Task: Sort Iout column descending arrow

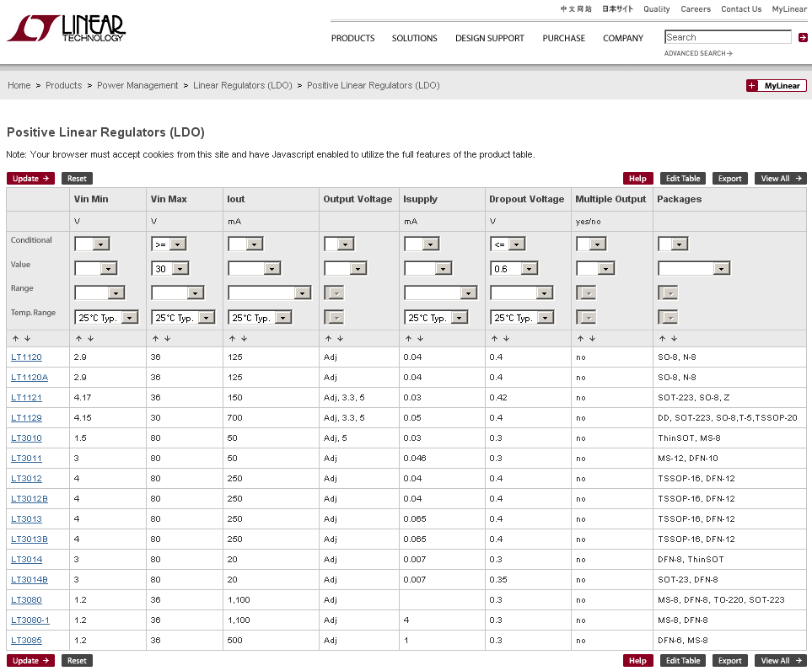Action: (x=244, y=338)
